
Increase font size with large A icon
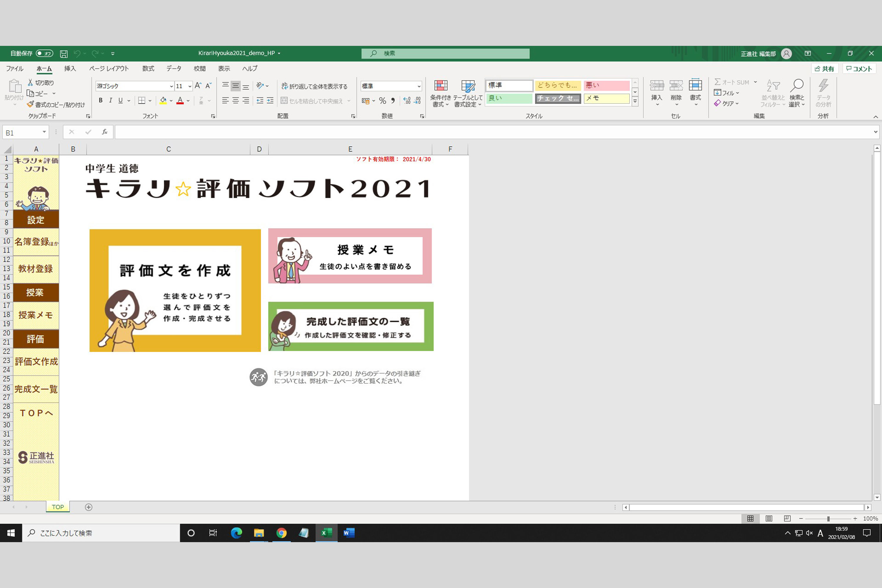tap(198, 86)
